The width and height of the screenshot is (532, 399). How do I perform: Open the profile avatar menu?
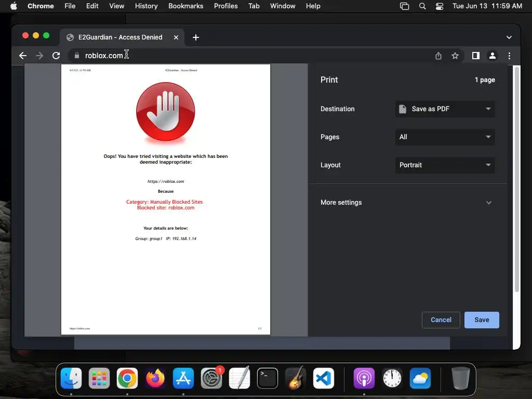click(493, 56)
